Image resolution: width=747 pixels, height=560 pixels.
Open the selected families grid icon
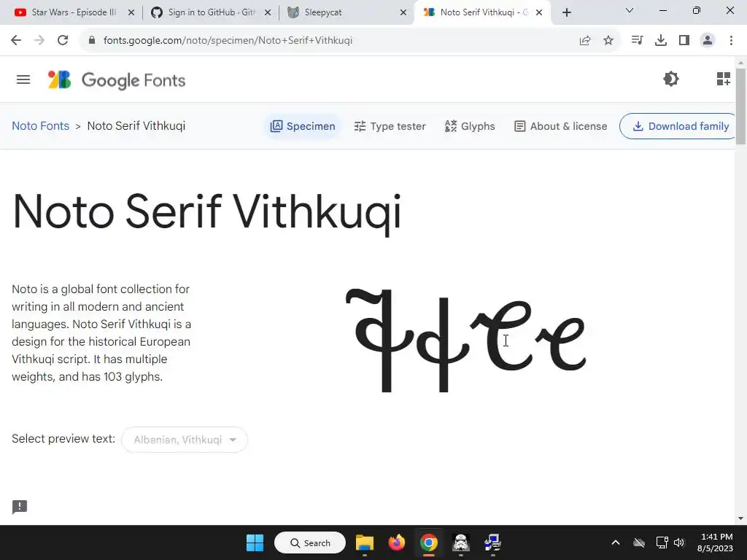(x=724, y=79)
